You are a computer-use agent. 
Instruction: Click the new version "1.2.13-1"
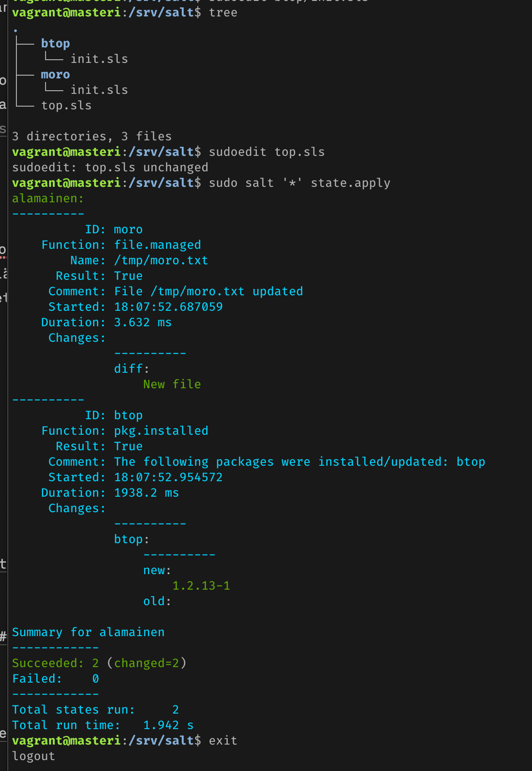pyautogui.click(x=201, y=586)
